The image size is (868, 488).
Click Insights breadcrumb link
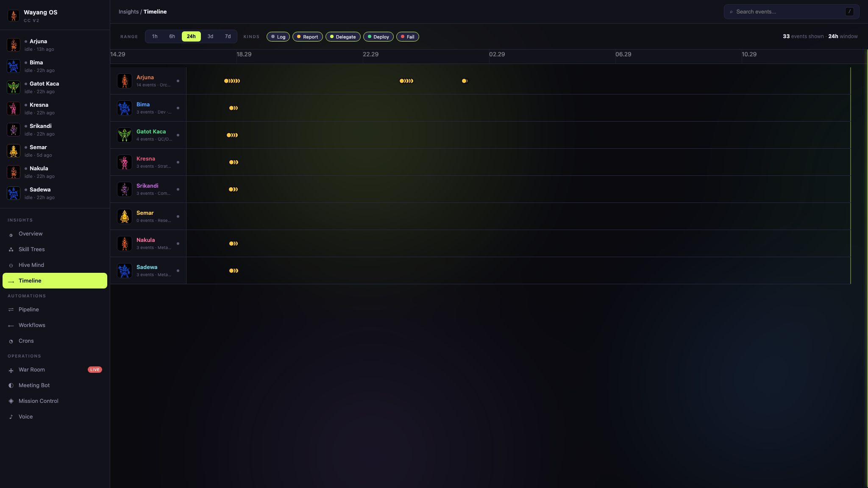tap(128, 12)
